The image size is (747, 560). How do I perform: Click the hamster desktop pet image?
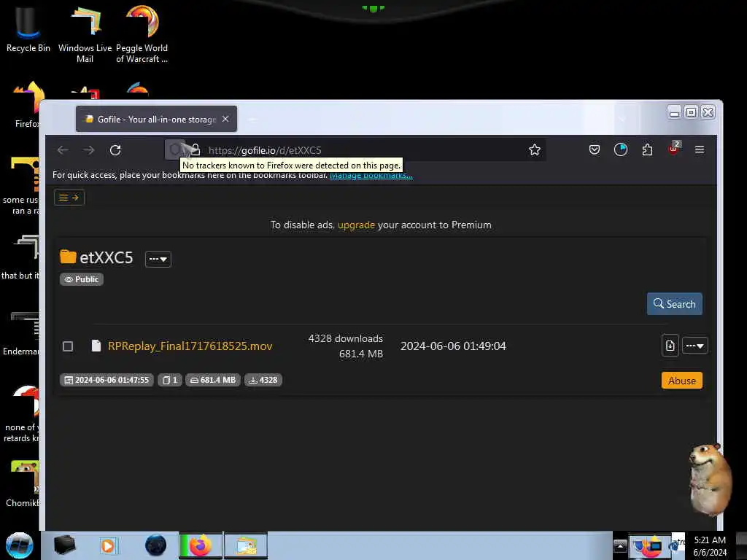pyautogui.click(x=710, y=480)
